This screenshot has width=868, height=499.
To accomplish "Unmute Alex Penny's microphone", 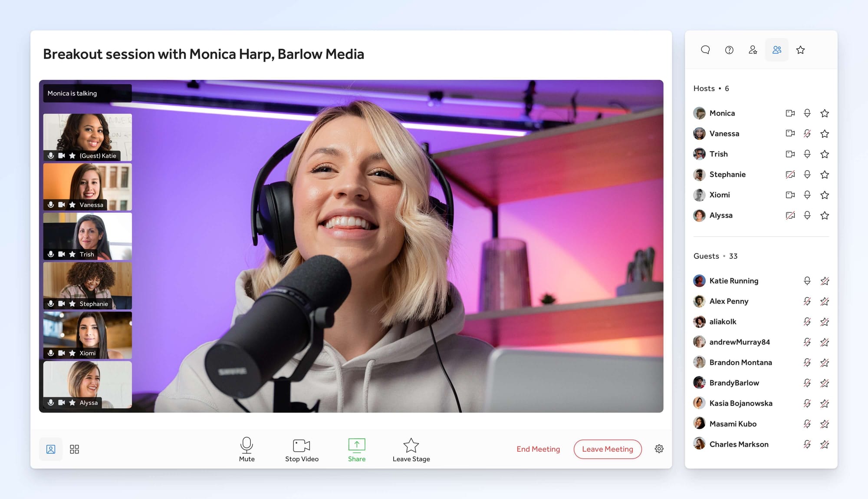I will (x=807, y=301).
